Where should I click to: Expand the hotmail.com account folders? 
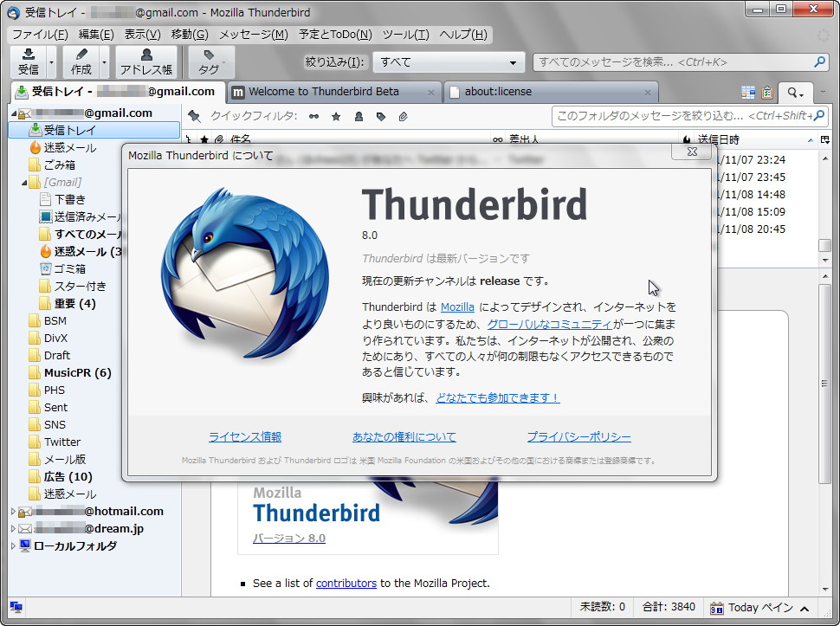pyautogui.click(x=13, y=511)
